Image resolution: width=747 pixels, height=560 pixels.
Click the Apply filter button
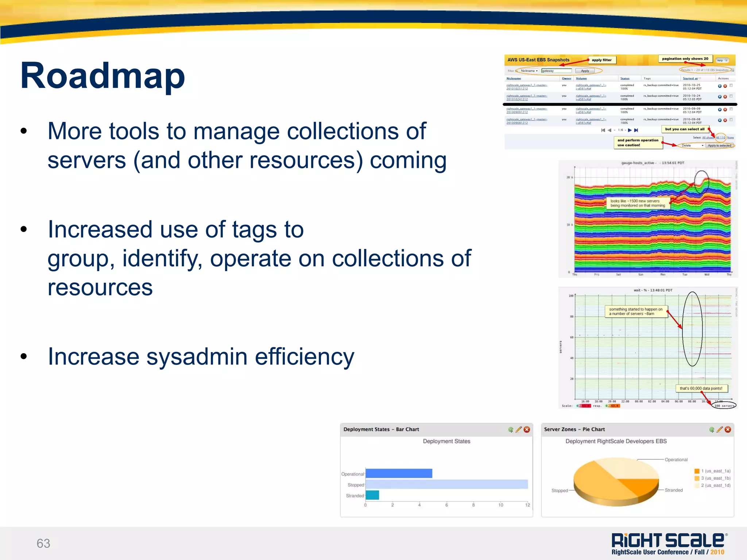point(585,71)
